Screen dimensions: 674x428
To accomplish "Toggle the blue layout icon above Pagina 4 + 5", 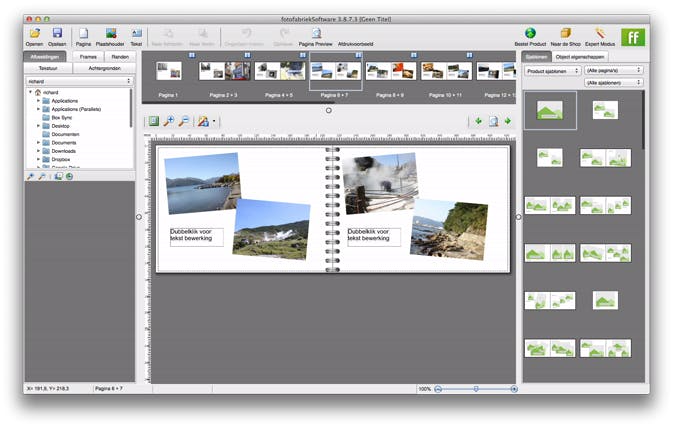I will (303, 55).
